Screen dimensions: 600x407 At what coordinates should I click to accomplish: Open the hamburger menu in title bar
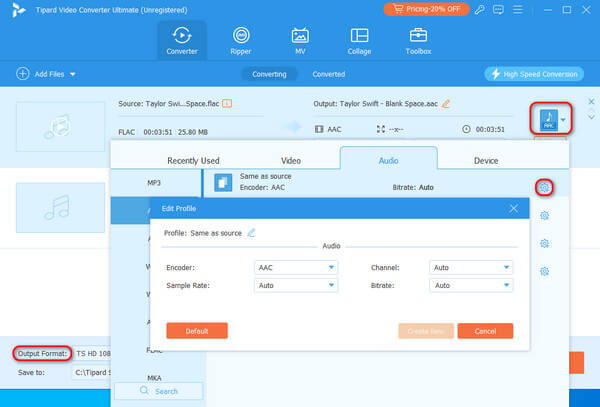518,10
